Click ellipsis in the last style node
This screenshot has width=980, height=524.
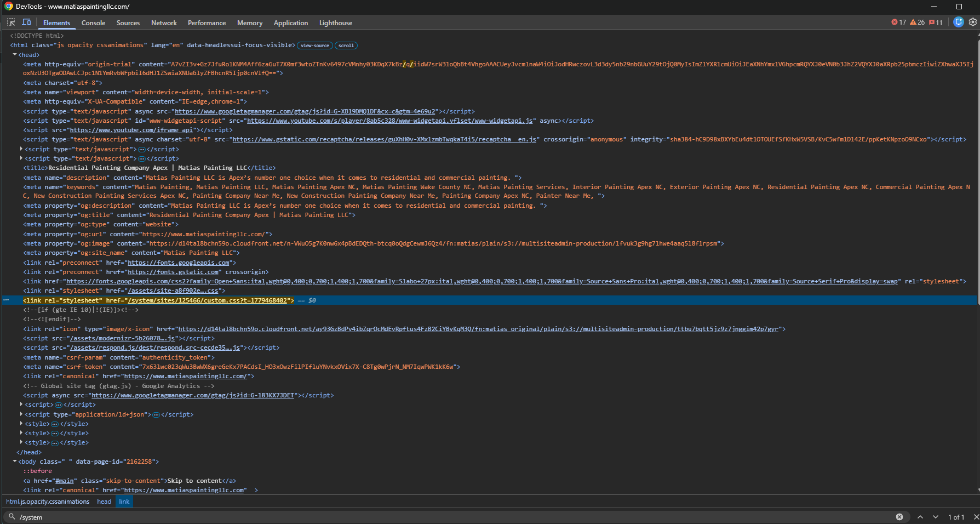tap(55, 442)
